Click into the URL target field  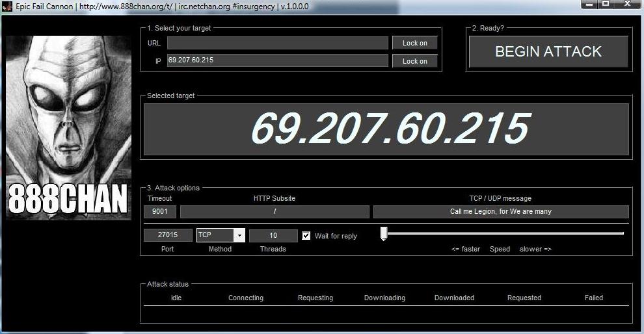click(278, 43)
